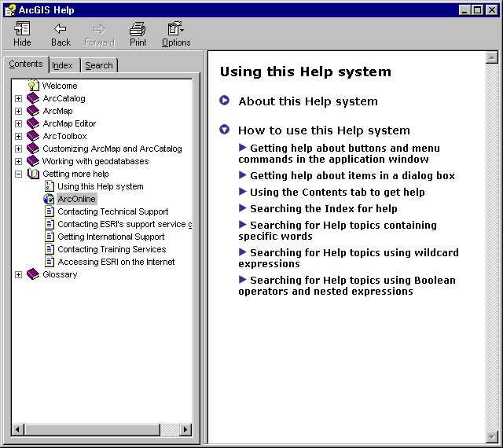This screenshot has height=448, width=503.
Task: Expand Working with geodatabases node
Action: coord(19,161)
